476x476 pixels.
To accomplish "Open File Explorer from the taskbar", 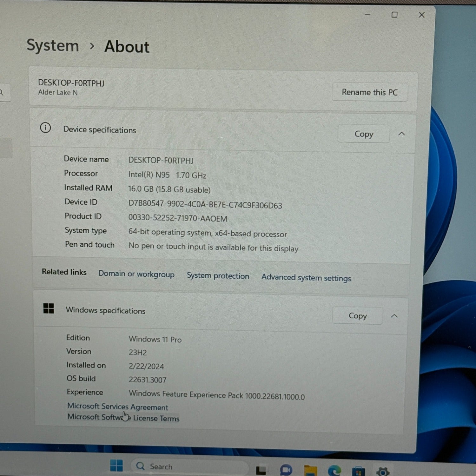I will [x=310, y=470].
